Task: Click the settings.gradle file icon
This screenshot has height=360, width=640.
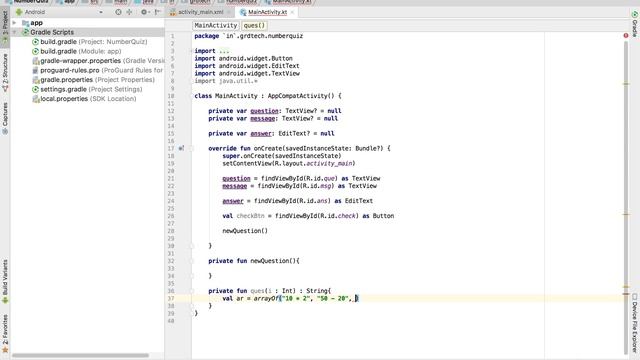Action: 36,89
